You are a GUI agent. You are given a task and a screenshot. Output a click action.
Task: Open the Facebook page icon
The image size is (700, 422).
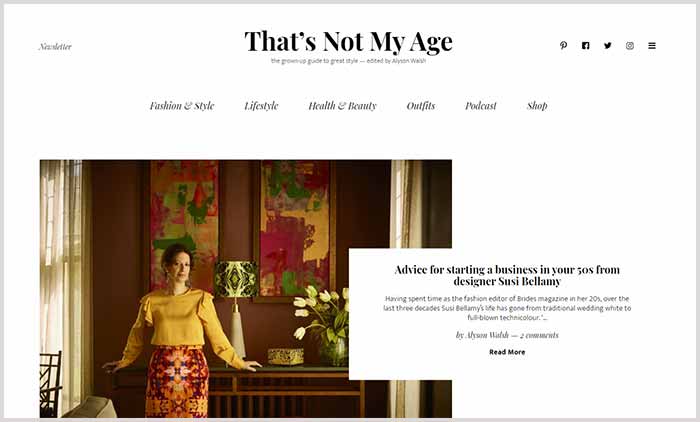click(585, 46)
